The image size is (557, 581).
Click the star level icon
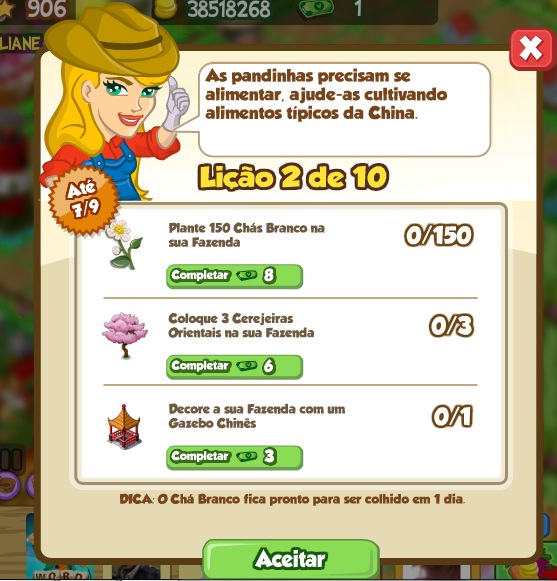tap(7, 9)
